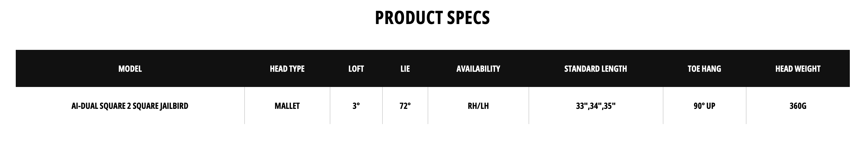
Task: Click the AI-Dual Square 2 Square Jailbird model name
Action: 130,106
